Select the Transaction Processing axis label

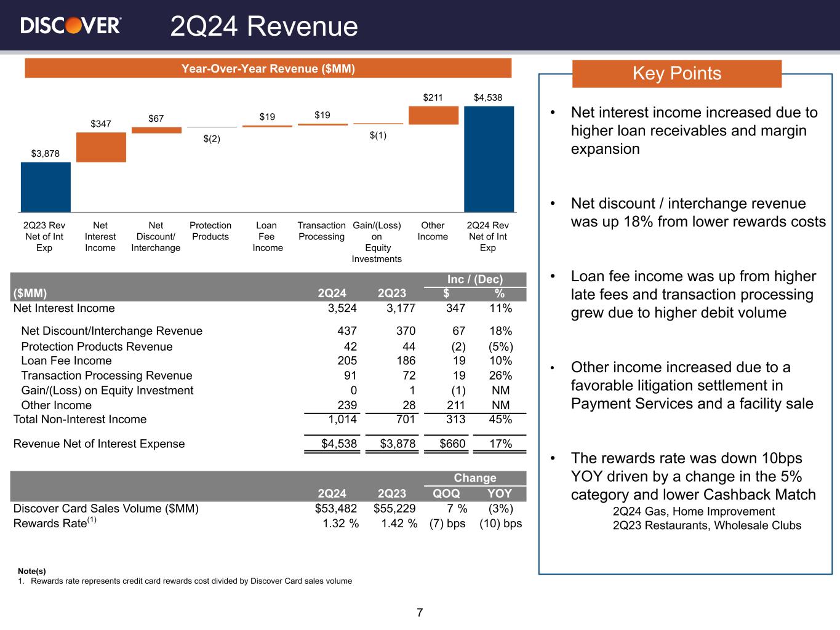321,231
